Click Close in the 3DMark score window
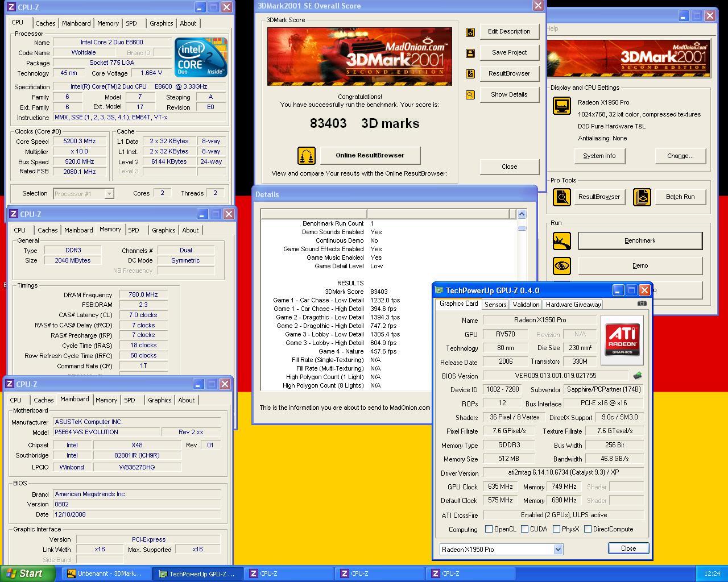The width and height of the screenshot is (728, 582). pyautogui.click(x=509, y=167)
